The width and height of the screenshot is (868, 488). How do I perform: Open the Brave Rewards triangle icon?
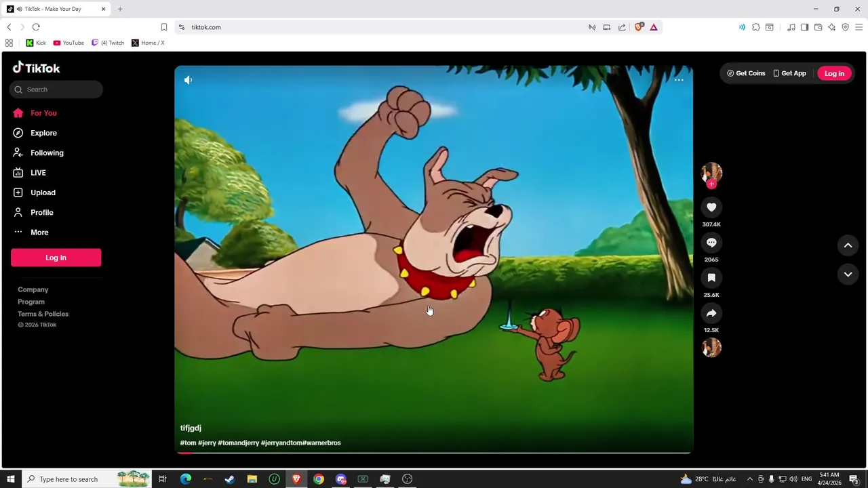[x=654, y=27]
